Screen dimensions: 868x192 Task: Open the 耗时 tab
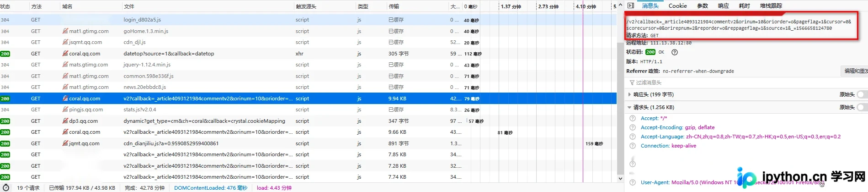[744, 5]
